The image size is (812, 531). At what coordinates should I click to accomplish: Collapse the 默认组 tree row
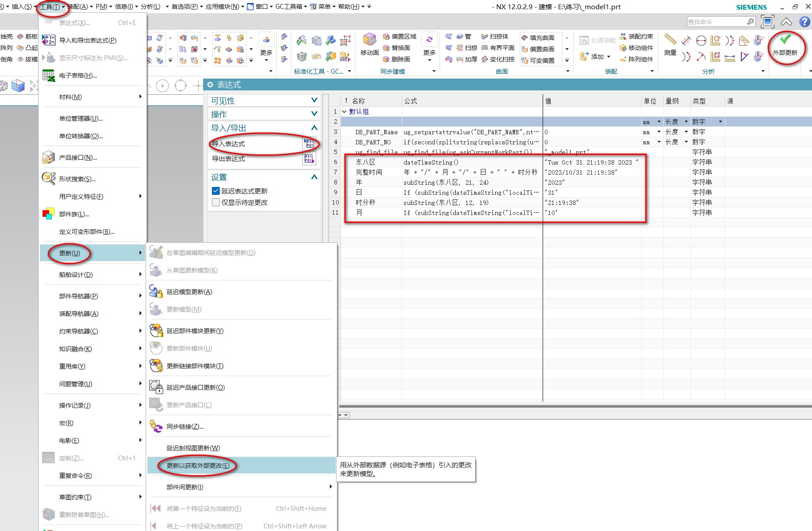pyautogui.click(x=344, y=111)
